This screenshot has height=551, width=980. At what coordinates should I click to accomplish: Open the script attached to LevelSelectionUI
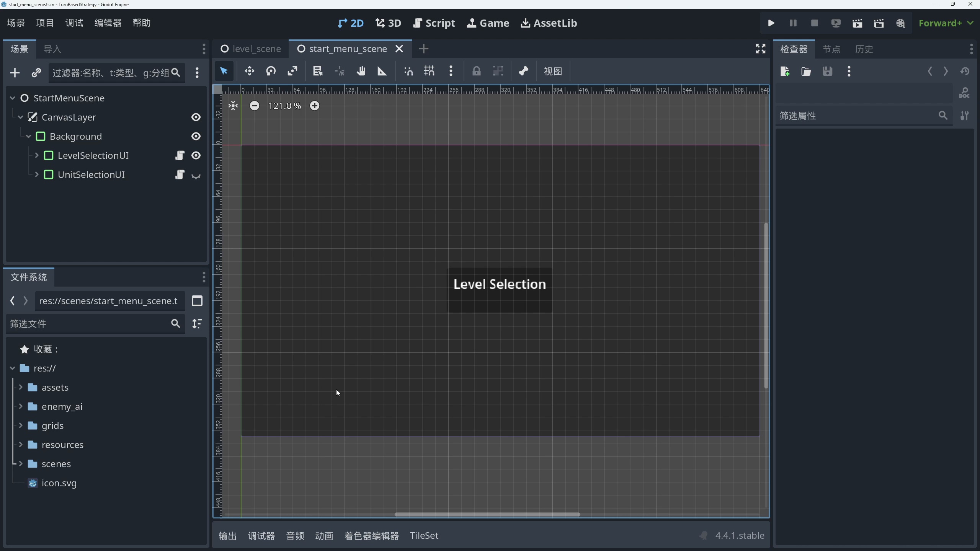pos(179,155)
